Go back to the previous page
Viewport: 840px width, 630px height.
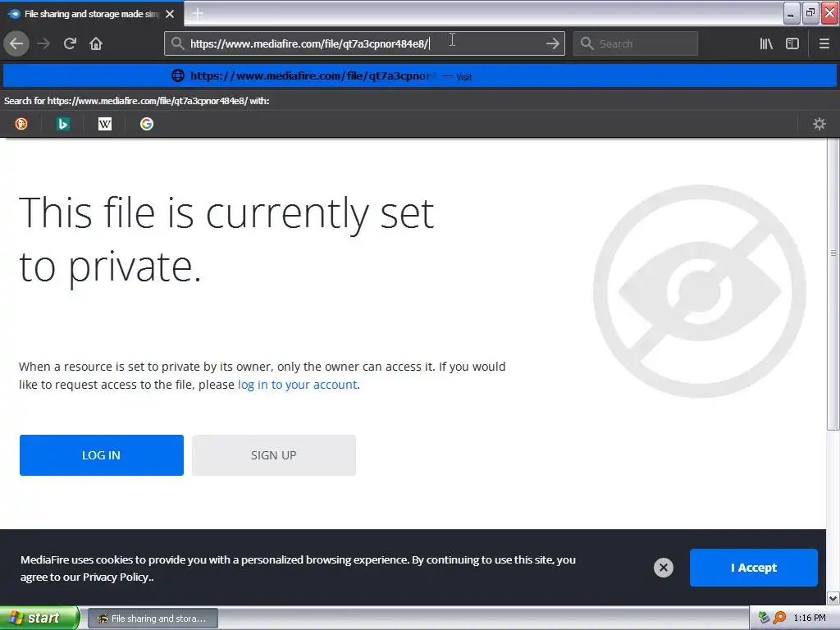point(16,43)
